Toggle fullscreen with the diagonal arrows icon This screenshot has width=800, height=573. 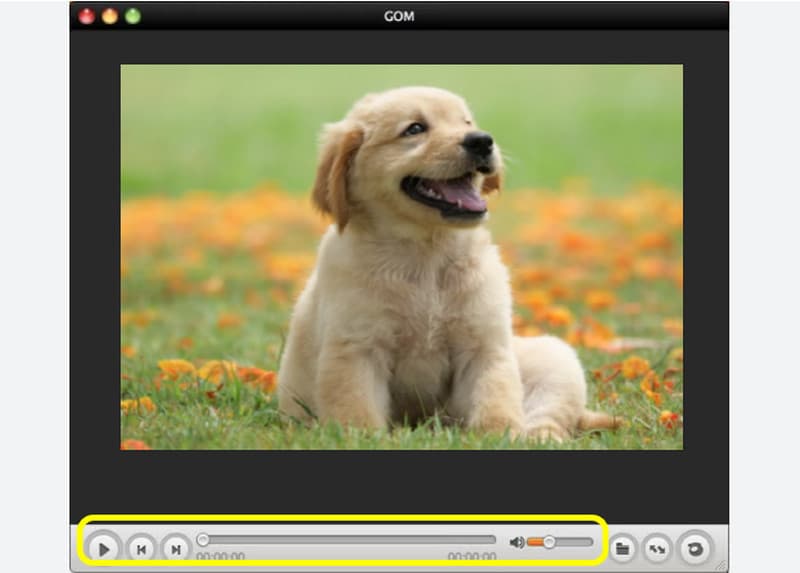(657, 548)
